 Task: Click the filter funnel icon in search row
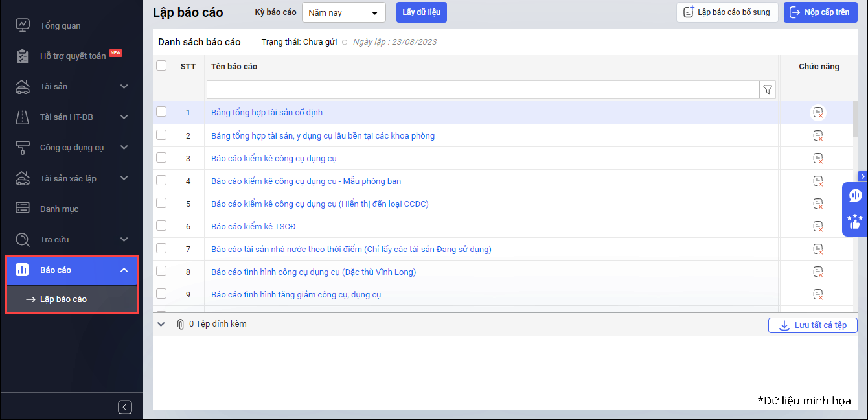pyautogui.click(x=768, y=89)
